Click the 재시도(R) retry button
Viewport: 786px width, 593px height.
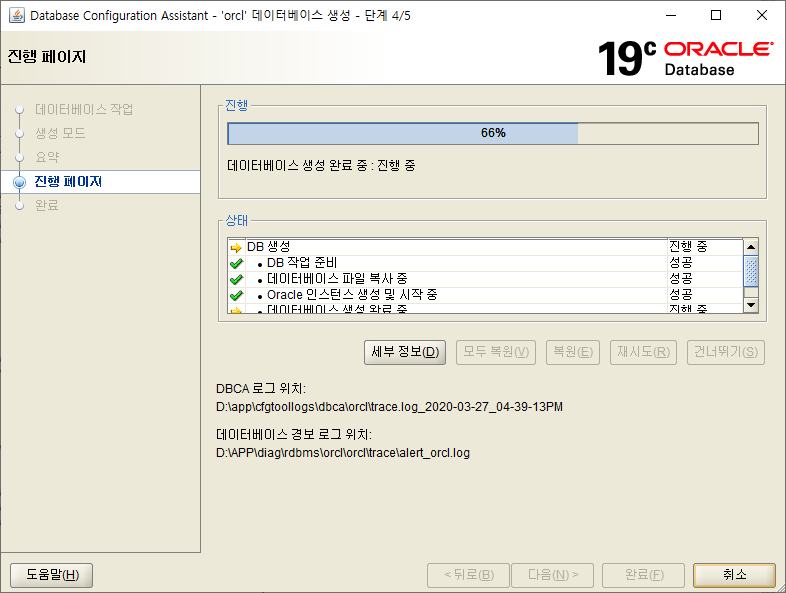pyautogui.click(x=644, y=352)
